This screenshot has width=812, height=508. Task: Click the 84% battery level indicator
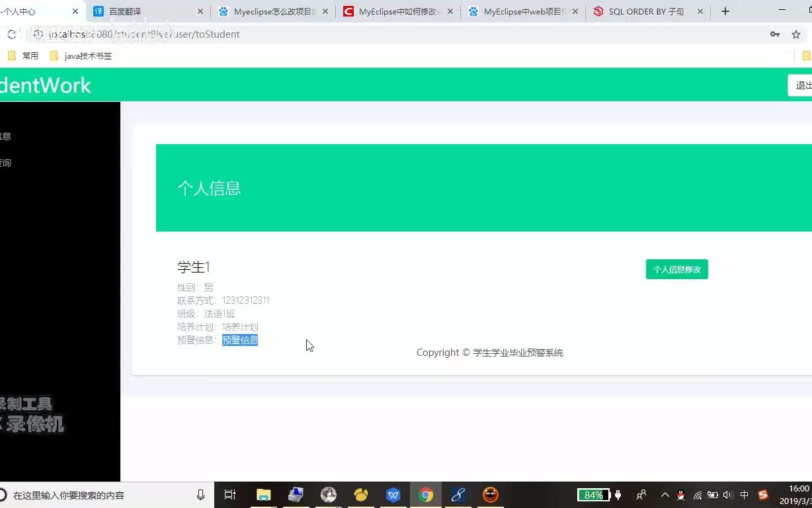click(593, 494)
